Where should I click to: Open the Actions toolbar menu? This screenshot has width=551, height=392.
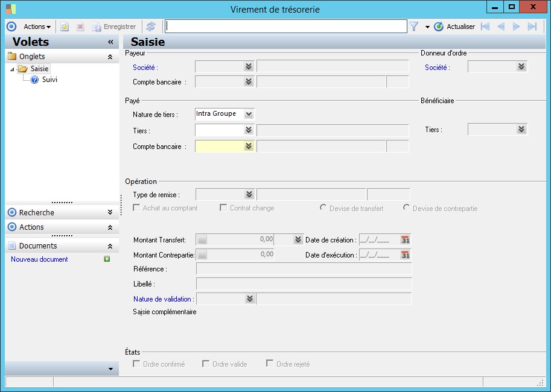click(x=37, y=27)
